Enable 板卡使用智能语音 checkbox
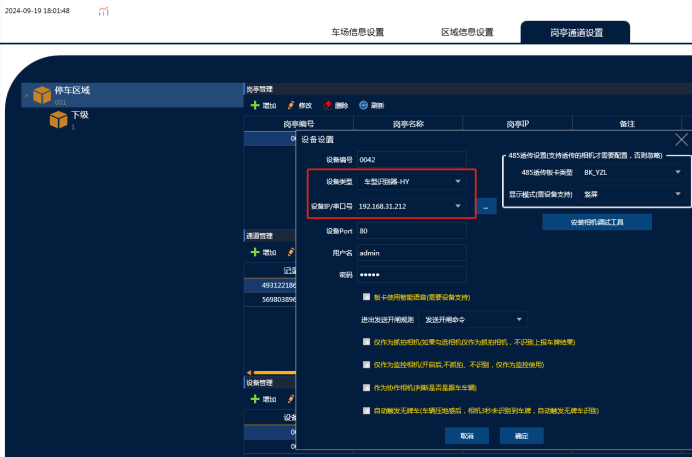 [x=366, y=297]
